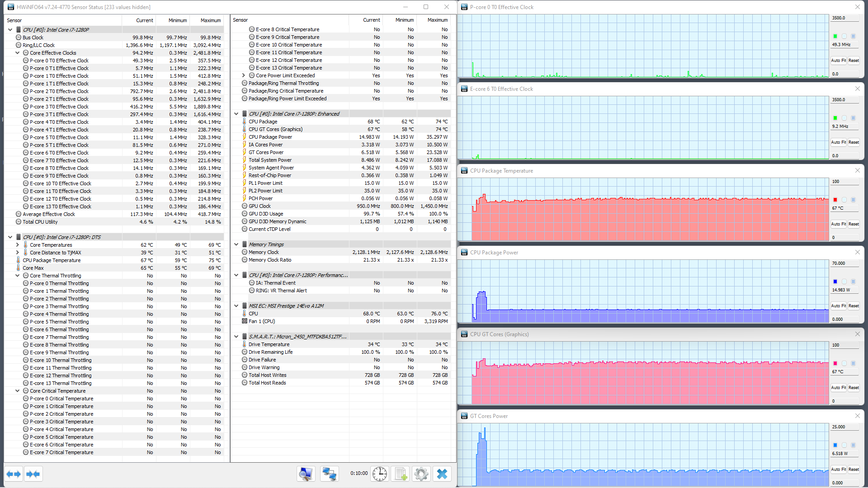Open the remote center networked computers icon
Image resolution: width=868 pixels, height=488 pixels.
tap(329, 474)
